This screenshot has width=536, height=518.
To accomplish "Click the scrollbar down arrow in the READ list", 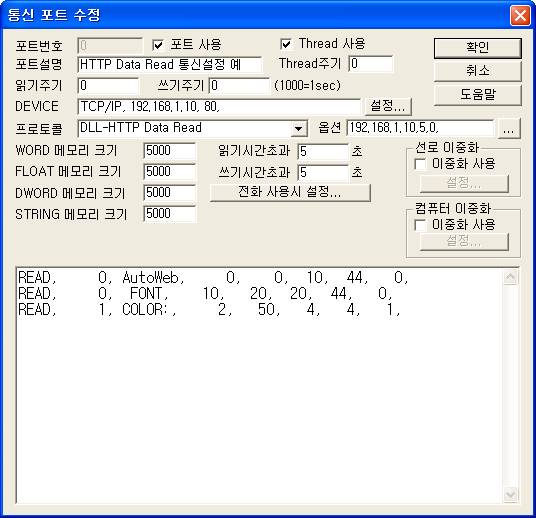I will click(511, 494).
